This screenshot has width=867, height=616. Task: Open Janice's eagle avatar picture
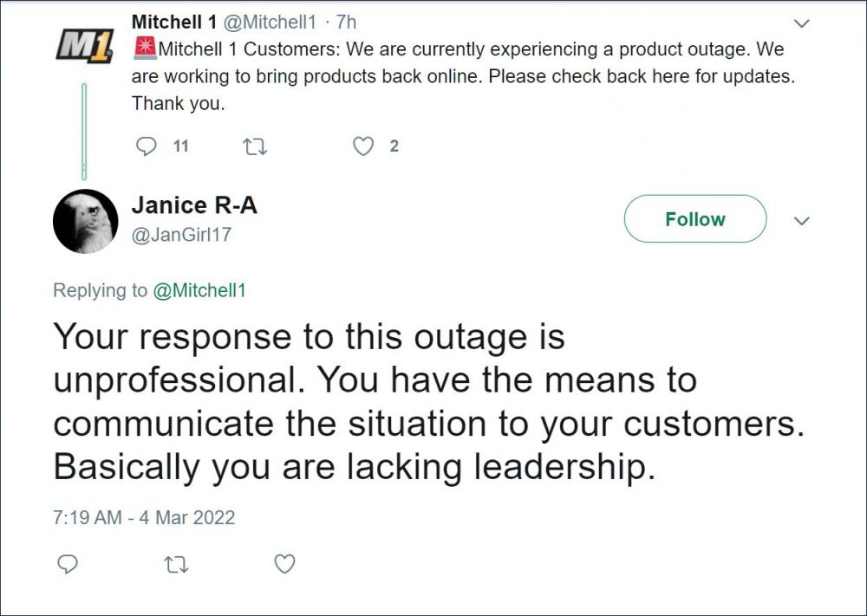(85, 221)
